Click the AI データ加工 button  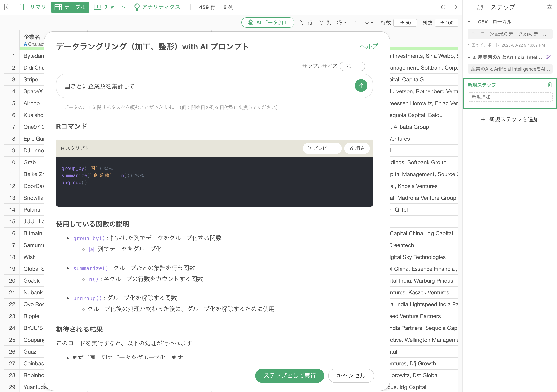point(268,22)
